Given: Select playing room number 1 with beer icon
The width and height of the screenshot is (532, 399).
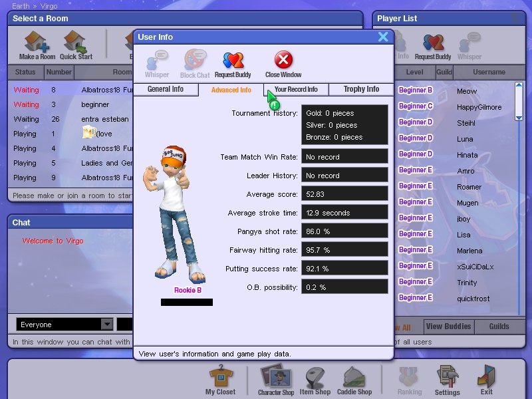Looking at the screenshot, I should click(x=70, y=134).
